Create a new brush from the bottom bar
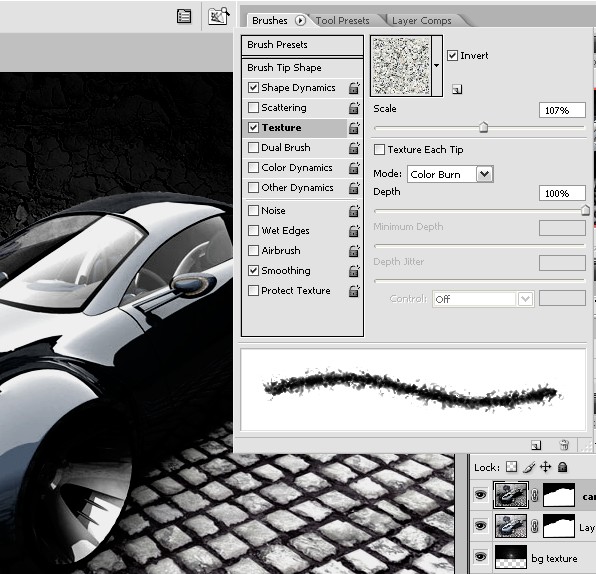The width and height of the screenshot is (596, 574). point(536,445)
